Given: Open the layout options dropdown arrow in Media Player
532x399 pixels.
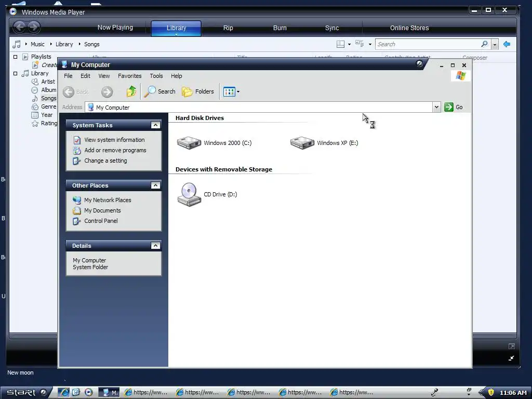Looking at the screenshot, I should pos(349,44).
